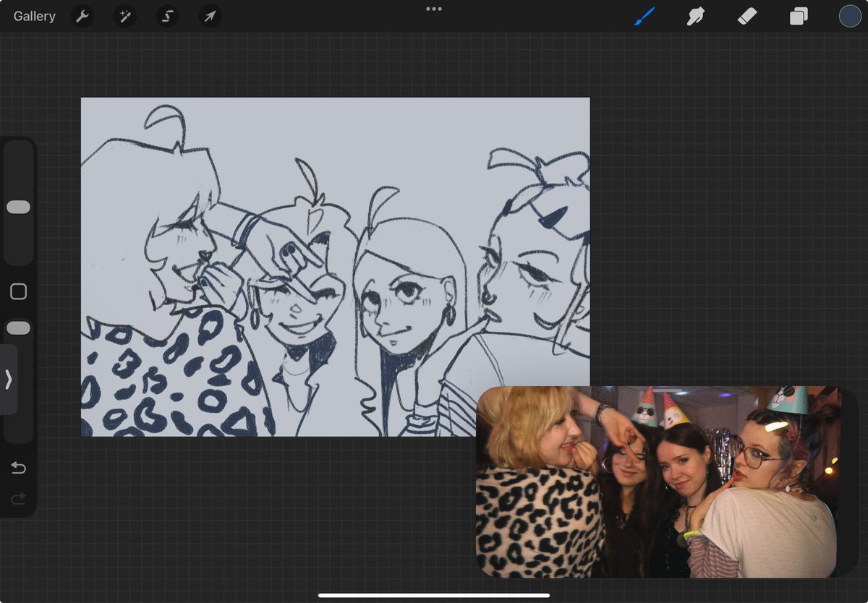This screenshot has width=868, height=603.
Task: Select the Brush tool
Action: (644, 16)
